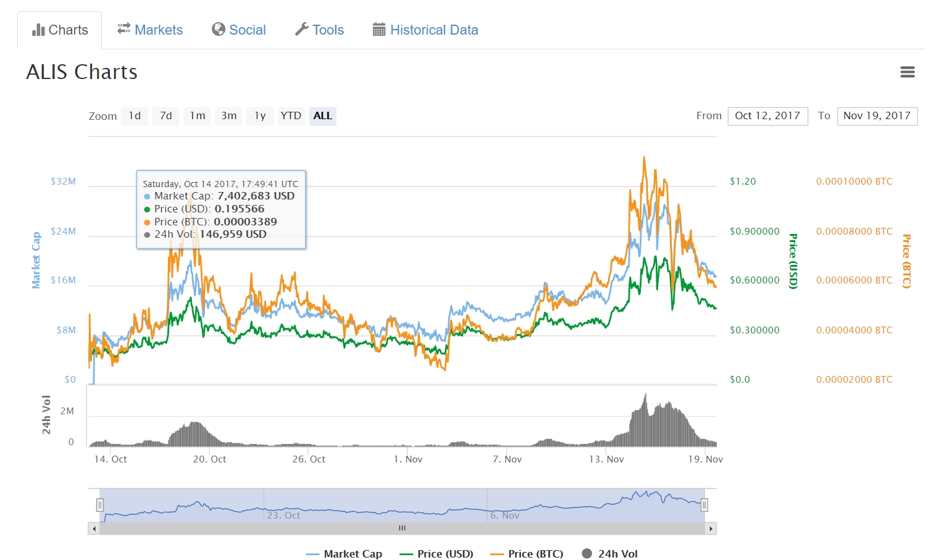Click the exchange arrows icon beside Markets
Viewport: 936px width, 560px height.
pos(123,29)
